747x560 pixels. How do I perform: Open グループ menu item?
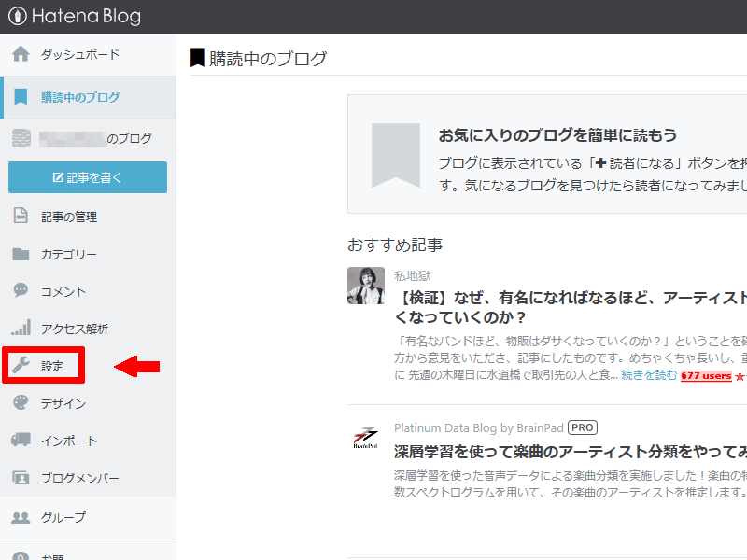pyautogui.click(x=63, y=517)
